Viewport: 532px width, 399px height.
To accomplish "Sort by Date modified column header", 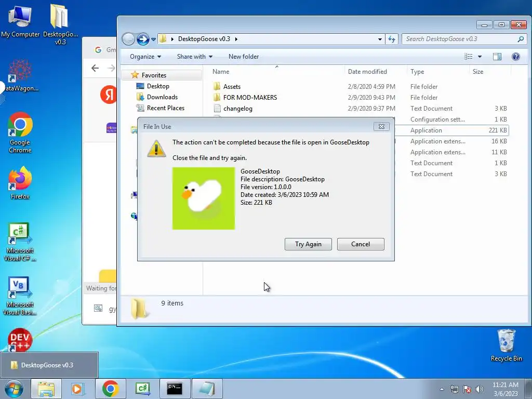I will (x=375, y=72).
